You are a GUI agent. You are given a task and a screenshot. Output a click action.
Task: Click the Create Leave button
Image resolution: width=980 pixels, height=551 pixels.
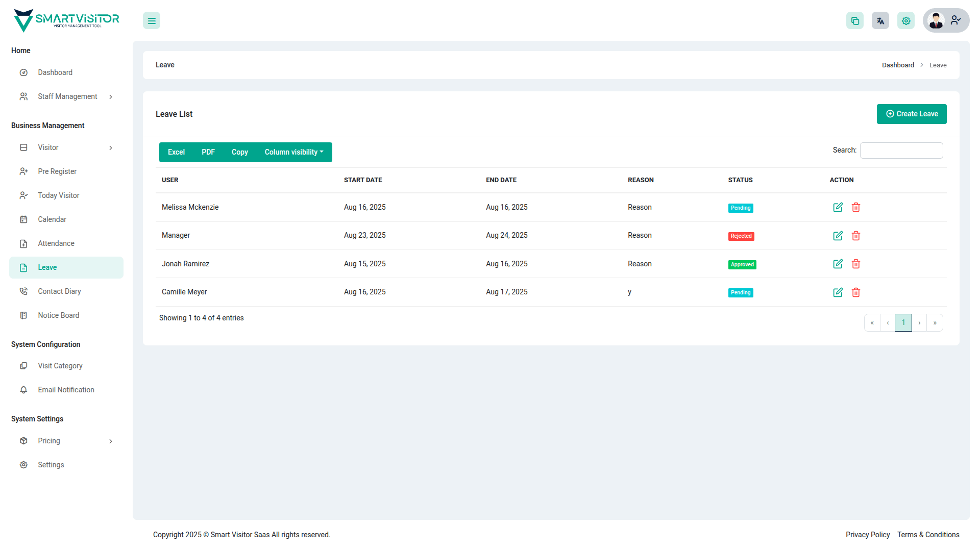tap(912, 114)
